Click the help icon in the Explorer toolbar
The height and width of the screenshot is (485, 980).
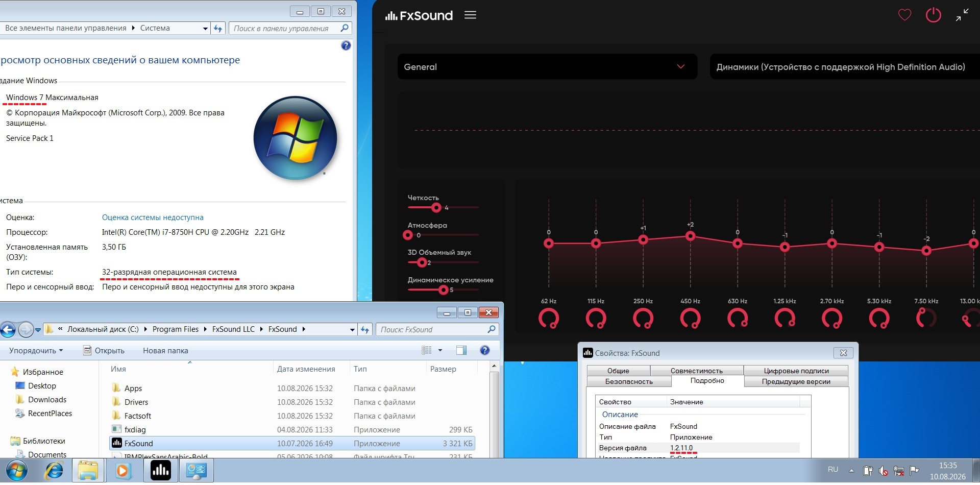[485, 350]
